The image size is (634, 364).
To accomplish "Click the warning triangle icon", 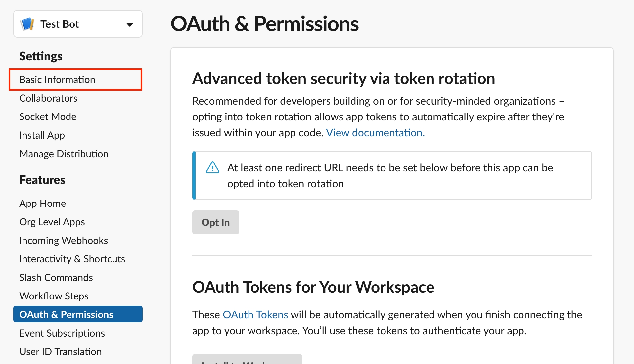I will 212,168.
